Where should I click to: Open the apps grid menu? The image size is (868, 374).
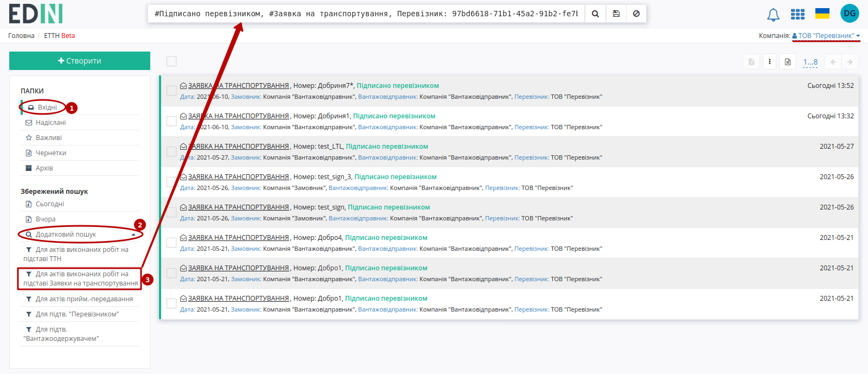pos(797,14)
